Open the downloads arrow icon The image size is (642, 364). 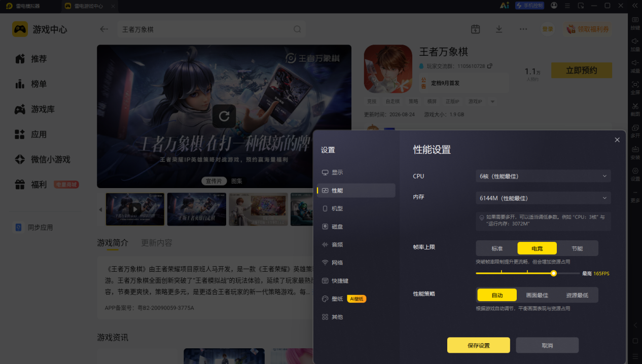[x=499, y=29]
